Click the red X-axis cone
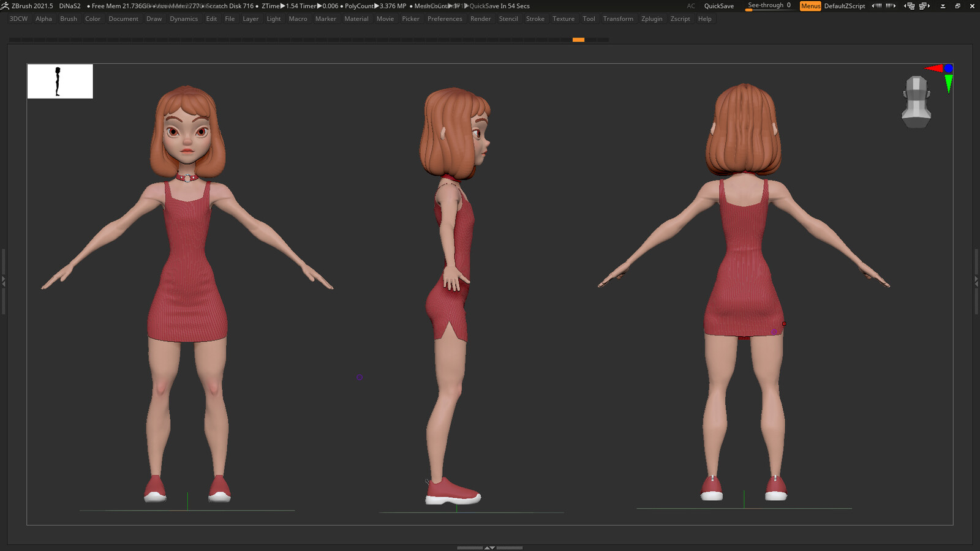Viewport: 980px width, 551px height. point(934,68)
